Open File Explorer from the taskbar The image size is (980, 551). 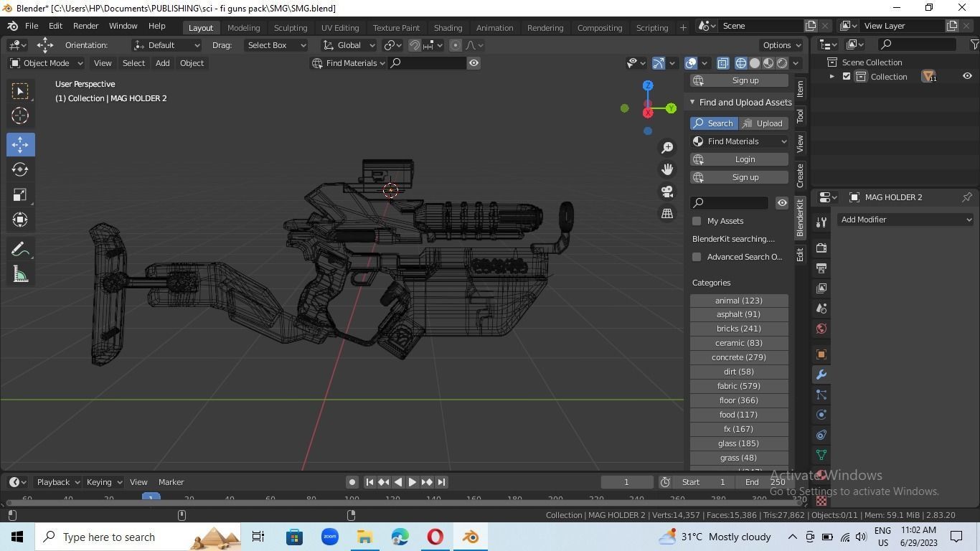tap(364, 537)
